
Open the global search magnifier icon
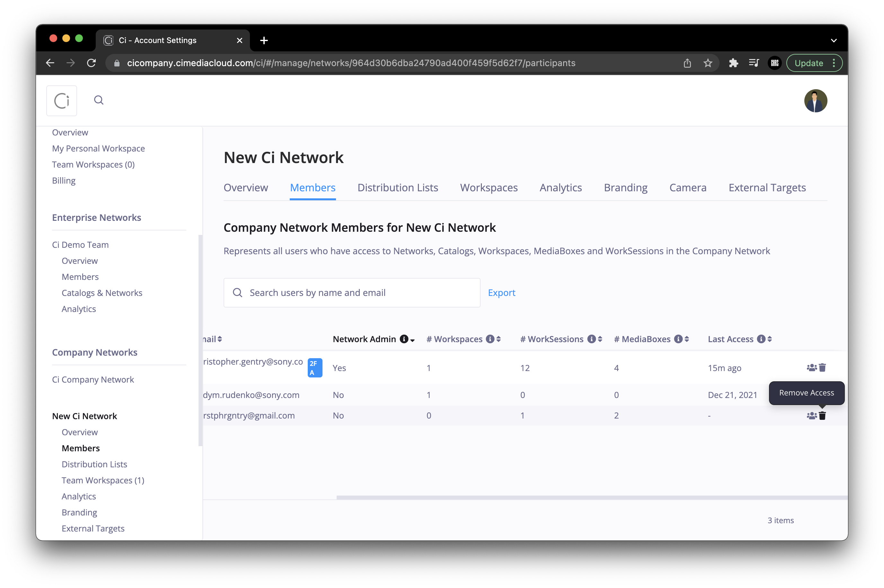click(x=99, y=100)
